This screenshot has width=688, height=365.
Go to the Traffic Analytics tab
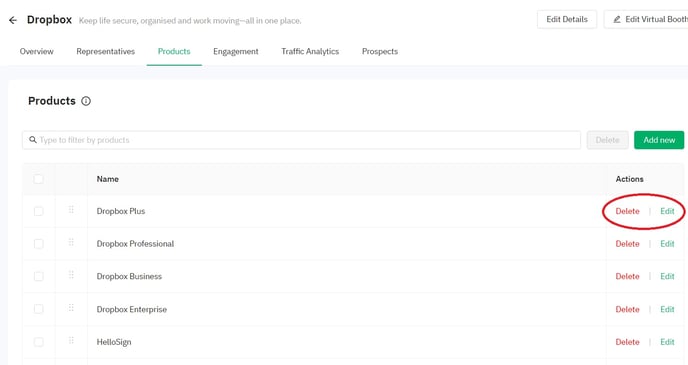click(x=310, y=51)
